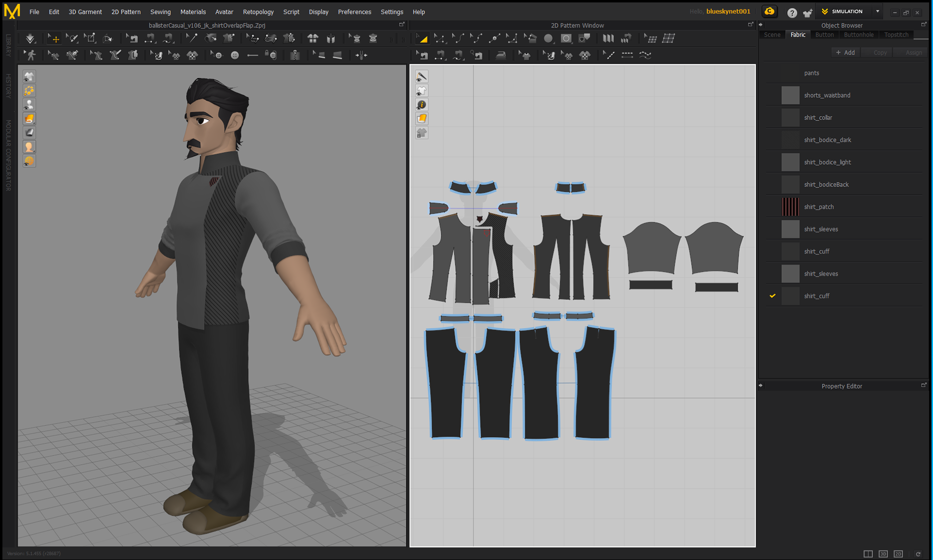Select the Steam iron tool in 2D toolbar

(501, 55)
